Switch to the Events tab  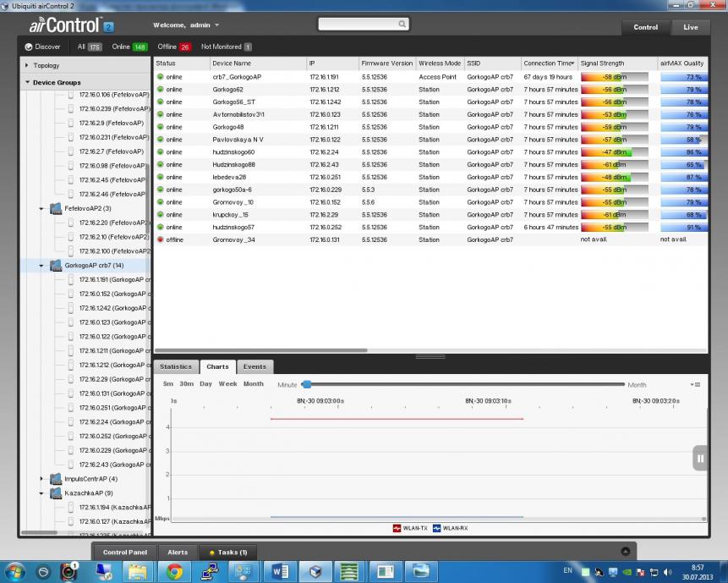coord(255,367)
